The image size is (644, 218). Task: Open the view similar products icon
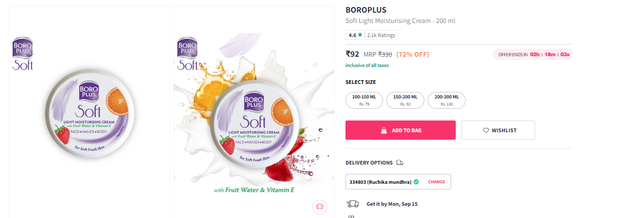coord(320,206)
